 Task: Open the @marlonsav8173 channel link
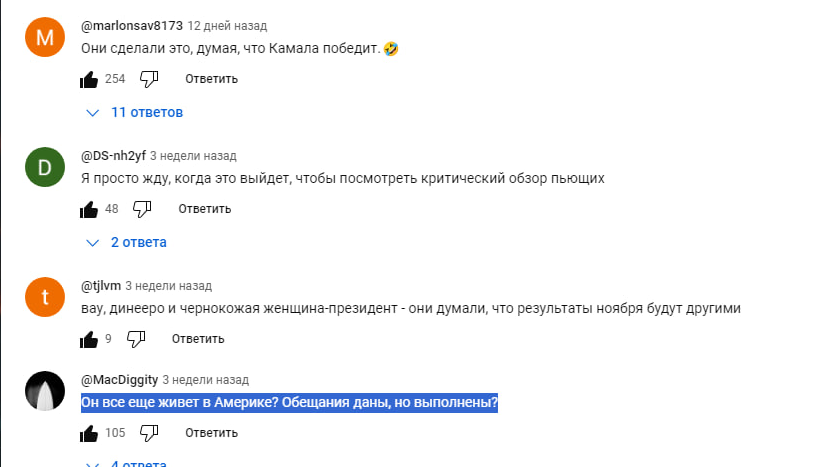(x=130, y=25)
